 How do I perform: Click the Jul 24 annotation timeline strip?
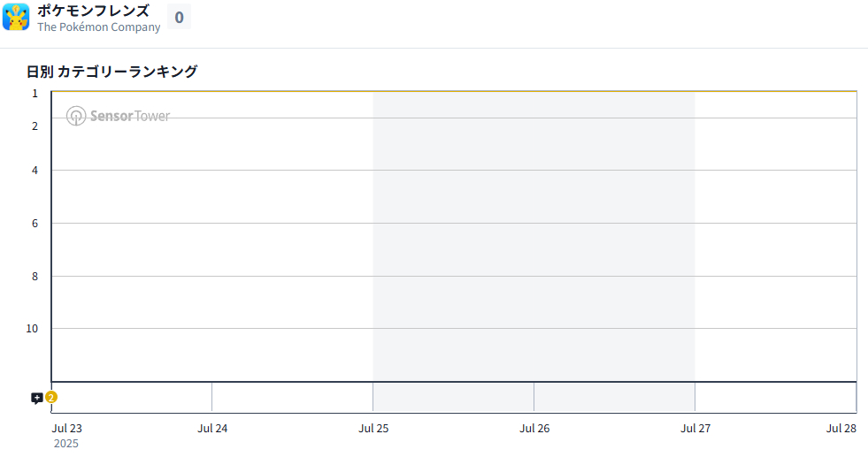tap(292, 397)
